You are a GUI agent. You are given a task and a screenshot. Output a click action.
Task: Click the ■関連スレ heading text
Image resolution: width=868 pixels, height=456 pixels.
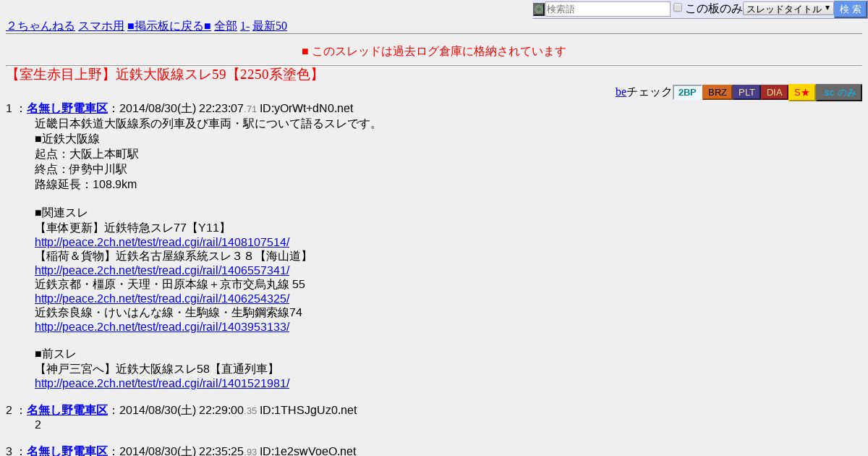[61, 213]
